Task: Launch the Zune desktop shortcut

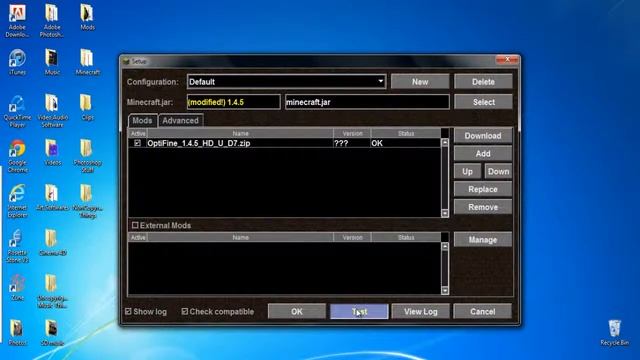Action: tap(17, 288)
